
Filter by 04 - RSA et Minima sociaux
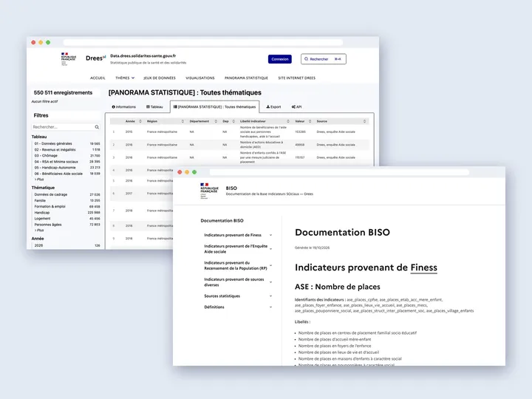pyautogui.click(x=66, y=162)
